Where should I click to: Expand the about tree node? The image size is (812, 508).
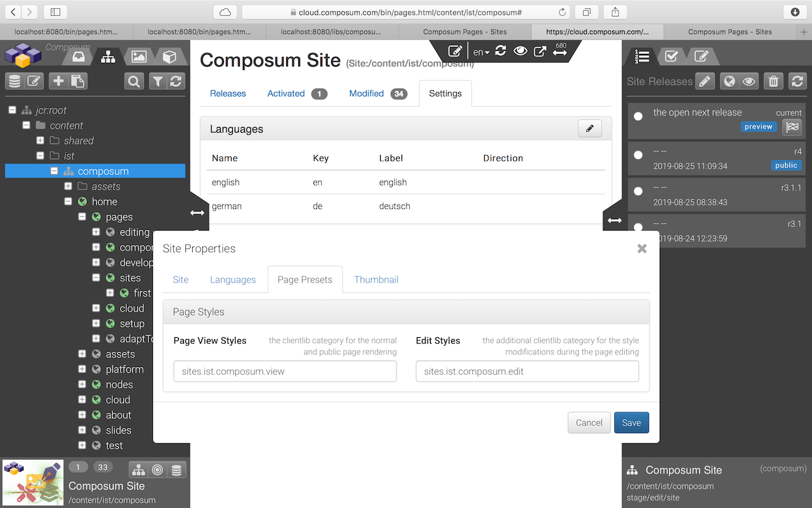82,415
